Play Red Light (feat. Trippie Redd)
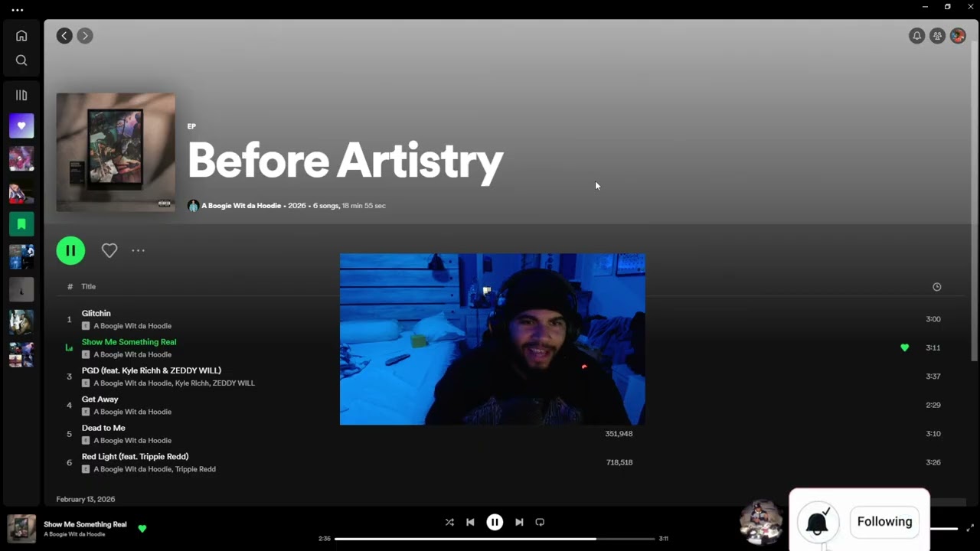 click(x=135, y=456)
